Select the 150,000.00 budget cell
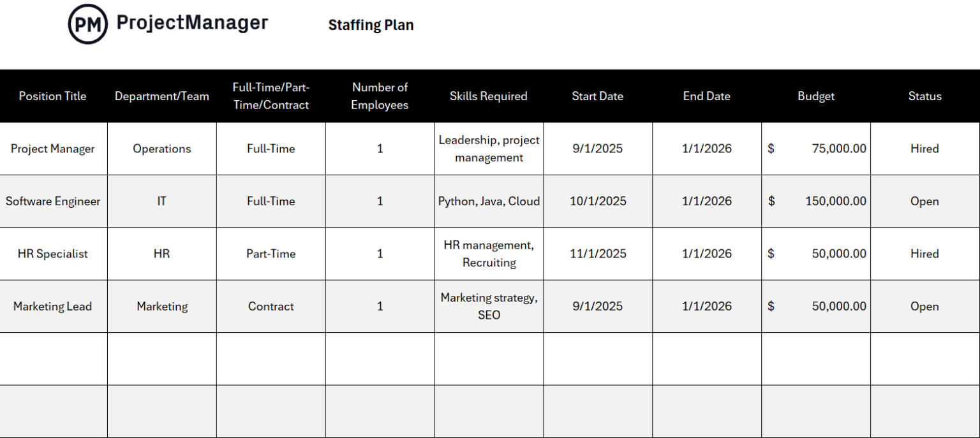Viewport: 980px width, 438px height. pos(816,201)
